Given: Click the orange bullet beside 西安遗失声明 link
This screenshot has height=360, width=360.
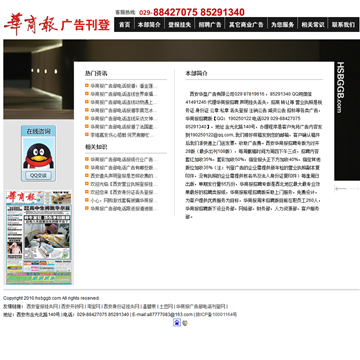Looking at the screenshot, I should (x=87, y=176).
